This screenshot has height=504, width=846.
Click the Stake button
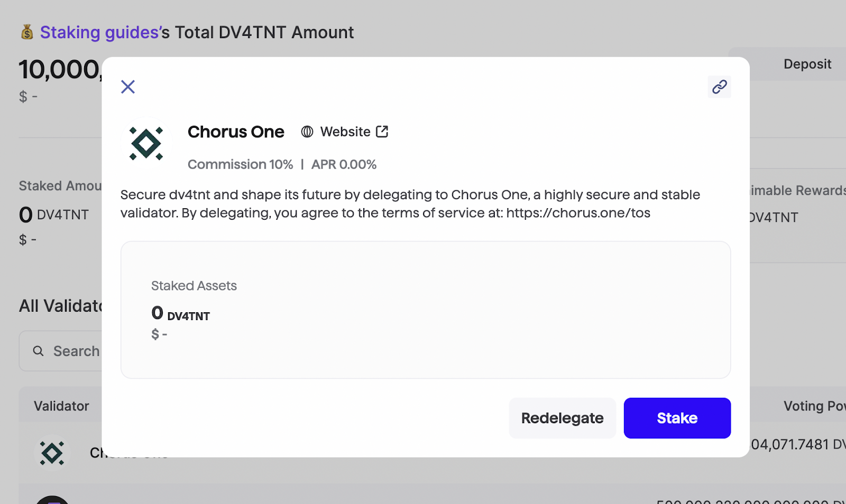click(x=677, y=418)
